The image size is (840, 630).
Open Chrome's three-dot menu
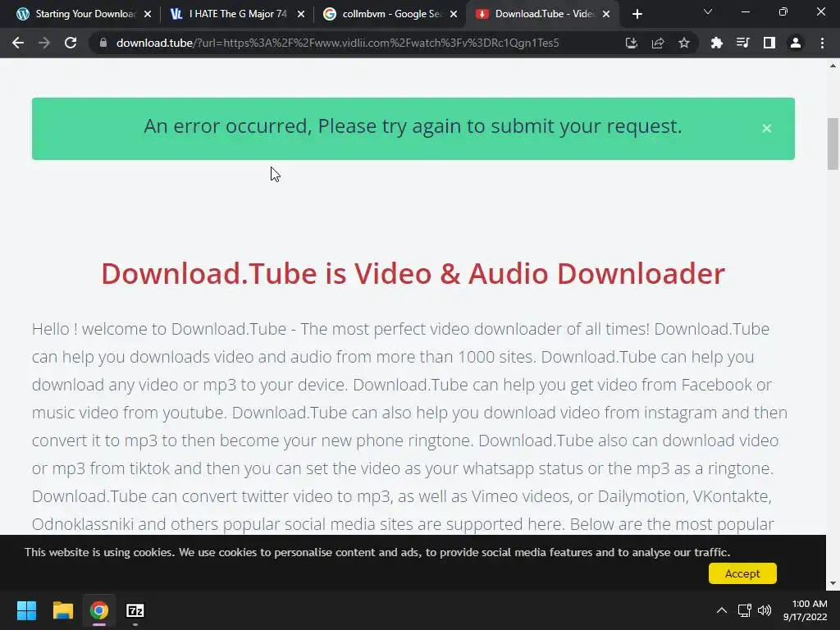(x=822, y=43)
